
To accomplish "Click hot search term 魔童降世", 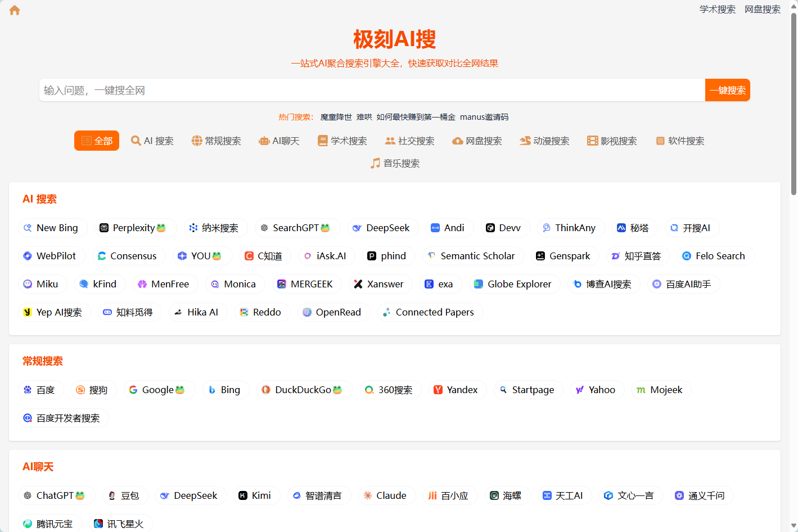I will pyautogui.click(x=336, y=117).
